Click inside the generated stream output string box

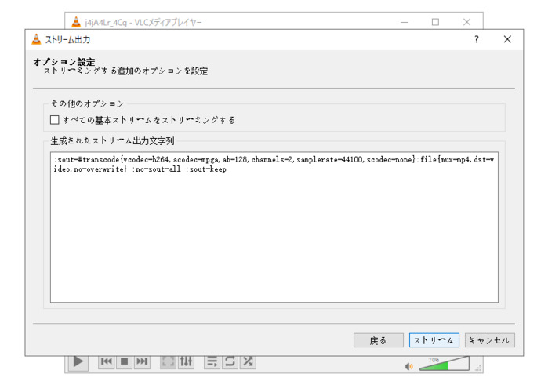coord(274,227)
